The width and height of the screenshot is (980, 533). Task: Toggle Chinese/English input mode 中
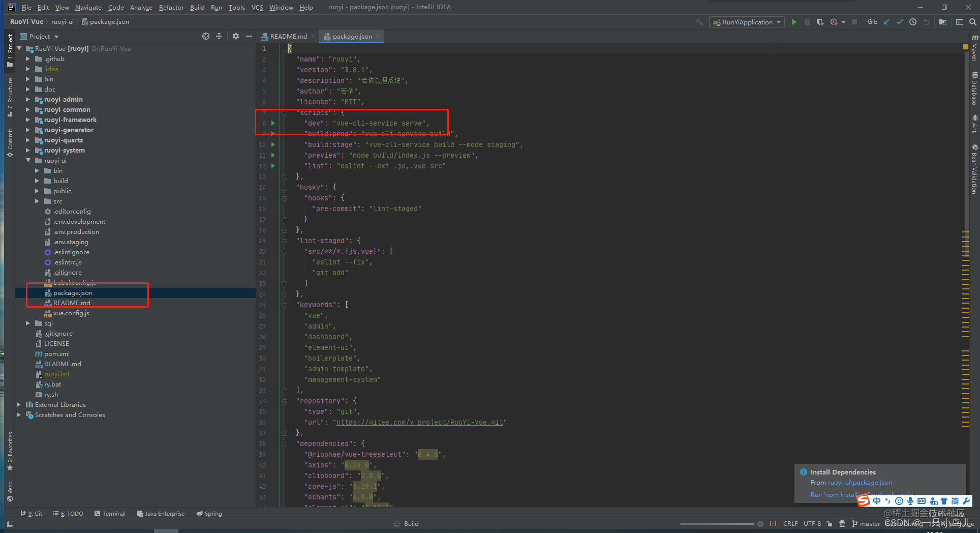[x=877, y=501]
